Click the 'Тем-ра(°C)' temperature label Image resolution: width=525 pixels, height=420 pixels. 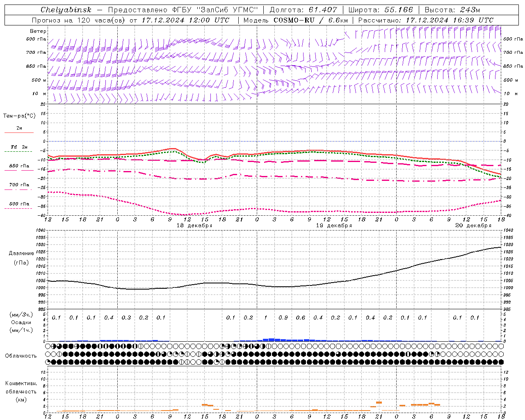19,116
